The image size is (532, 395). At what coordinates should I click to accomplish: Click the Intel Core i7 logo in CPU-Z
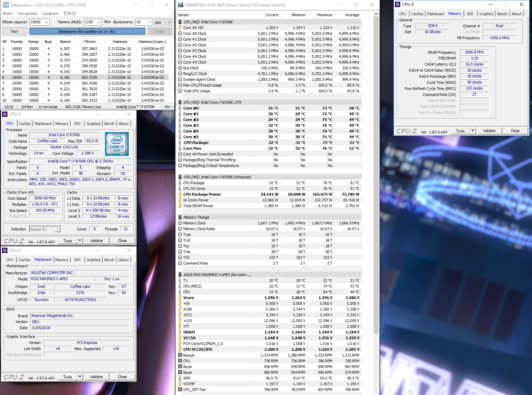pyautogui.click(x=117, y=144)
